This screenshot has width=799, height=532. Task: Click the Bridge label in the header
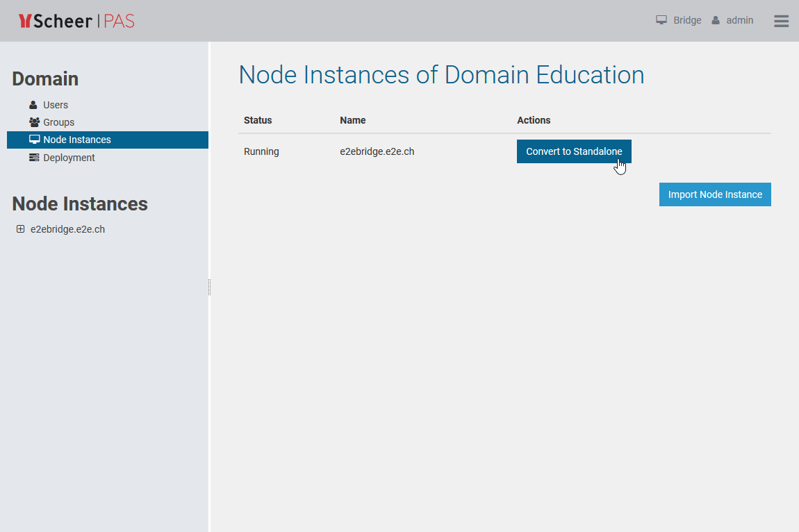tap(686, 20)
